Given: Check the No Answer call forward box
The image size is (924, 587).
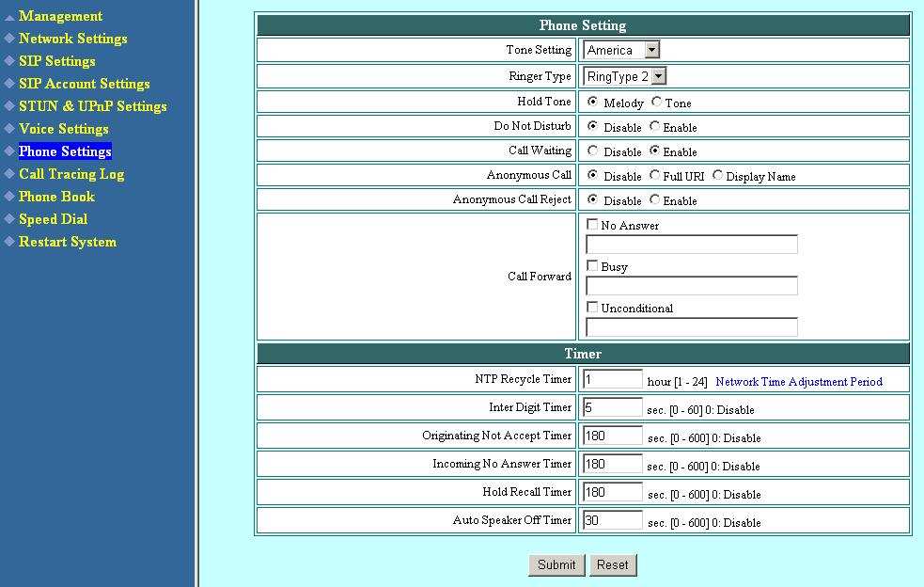Looking at the screenshot, I should (x=592, y=224).
